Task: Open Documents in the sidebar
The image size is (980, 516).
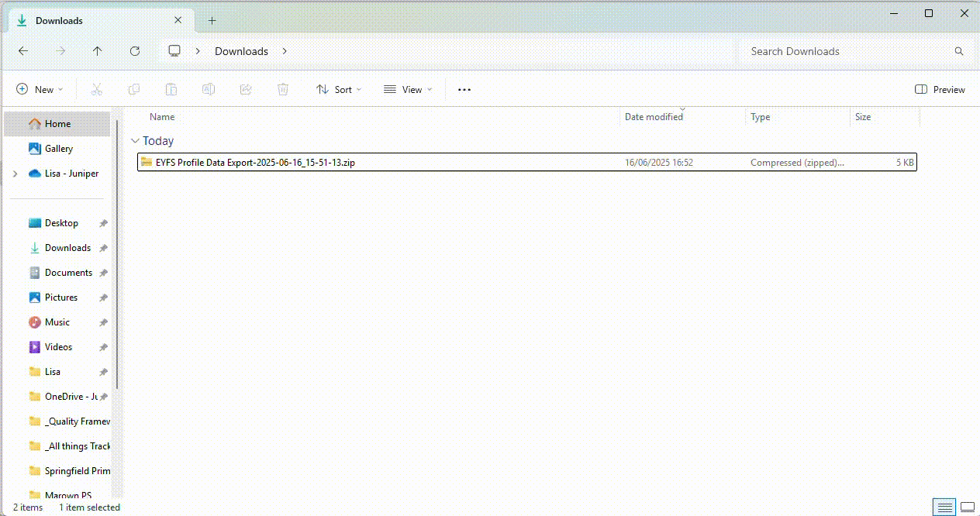Action: [68, 273]
